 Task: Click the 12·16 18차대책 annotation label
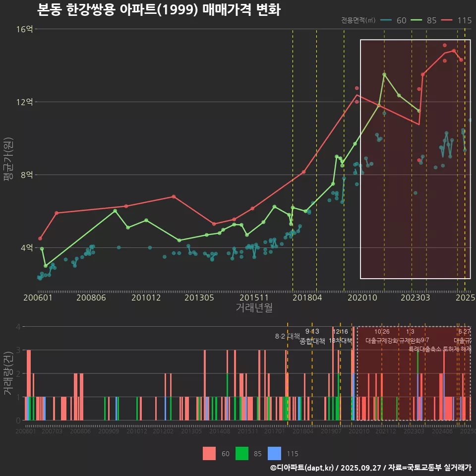tap(340, 336)
